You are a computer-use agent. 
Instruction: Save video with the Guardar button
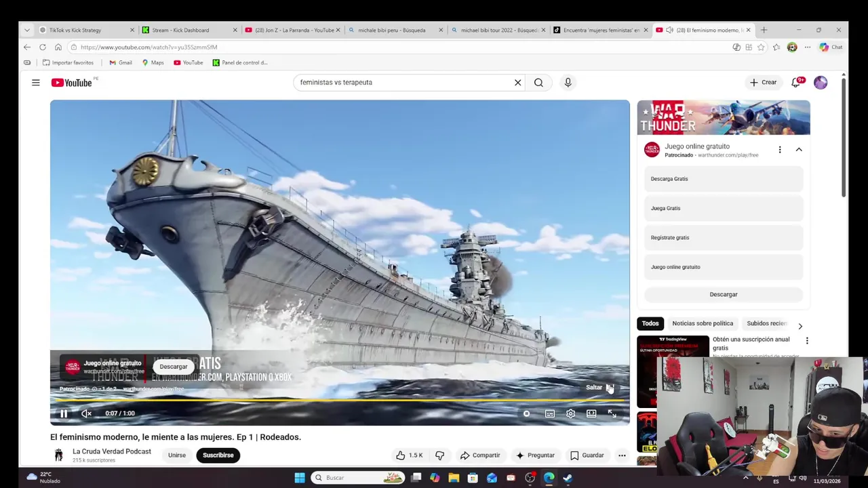point(587,455)
